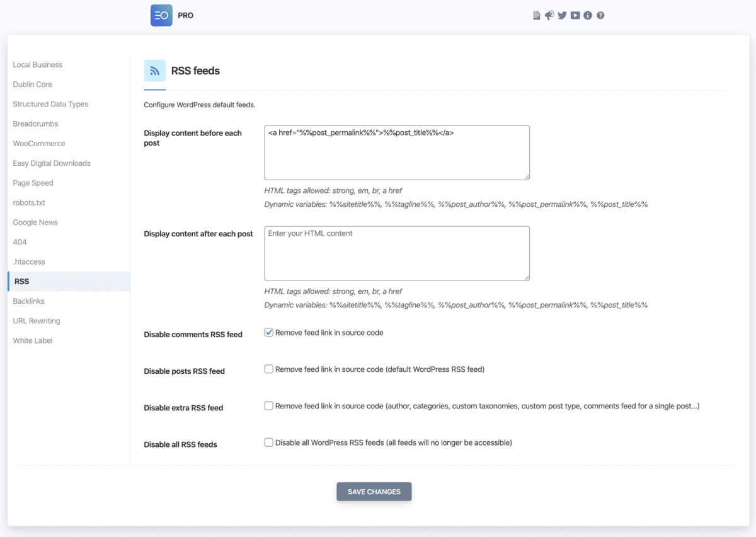The image size is (756, 537).
Task: Focus the content before each post textarea
Action: coord(397,153)
